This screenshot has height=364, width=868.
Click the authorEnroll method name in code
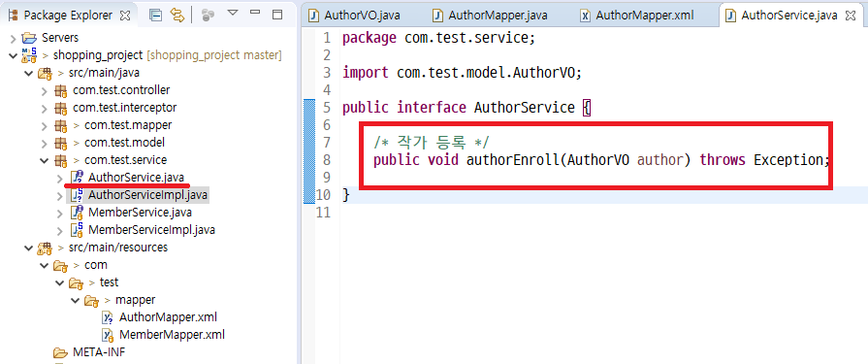514,160
